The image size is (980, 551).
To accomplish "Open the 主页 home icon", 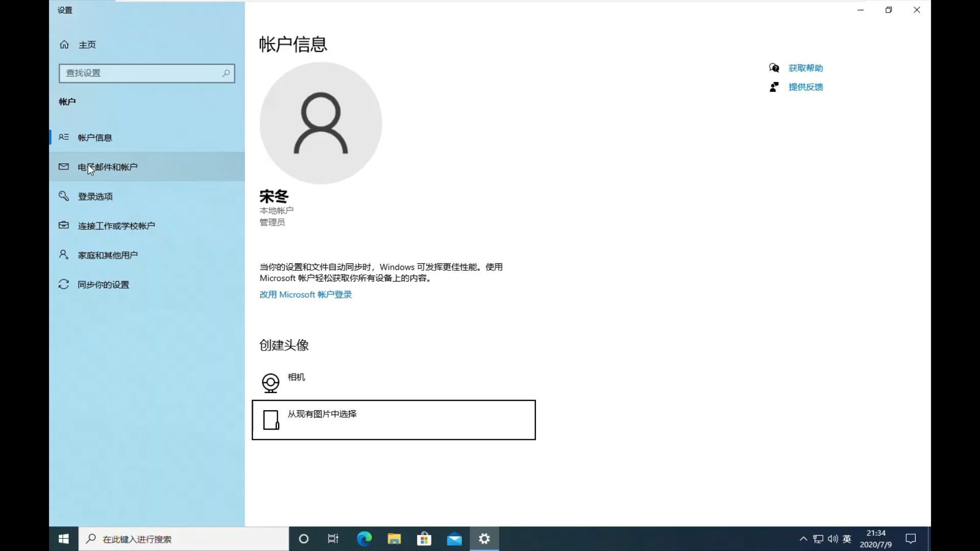I will tap(64, 44).
